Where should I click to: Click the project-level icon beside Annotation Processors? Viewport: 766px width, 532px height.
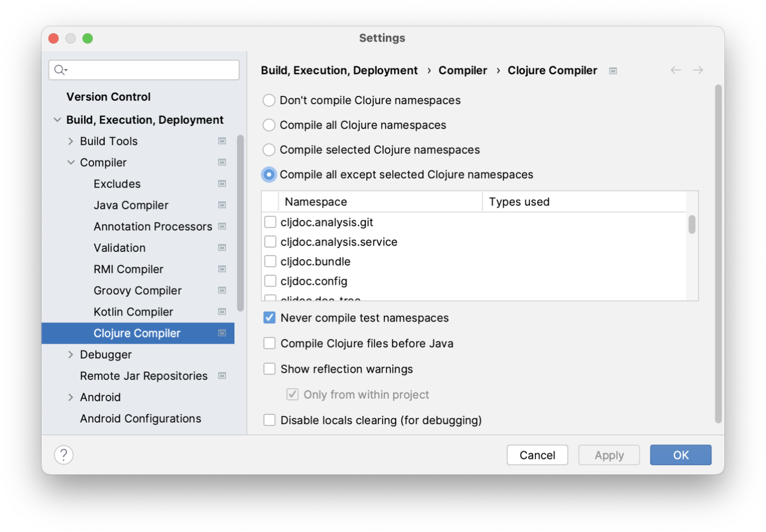(222, 226)
